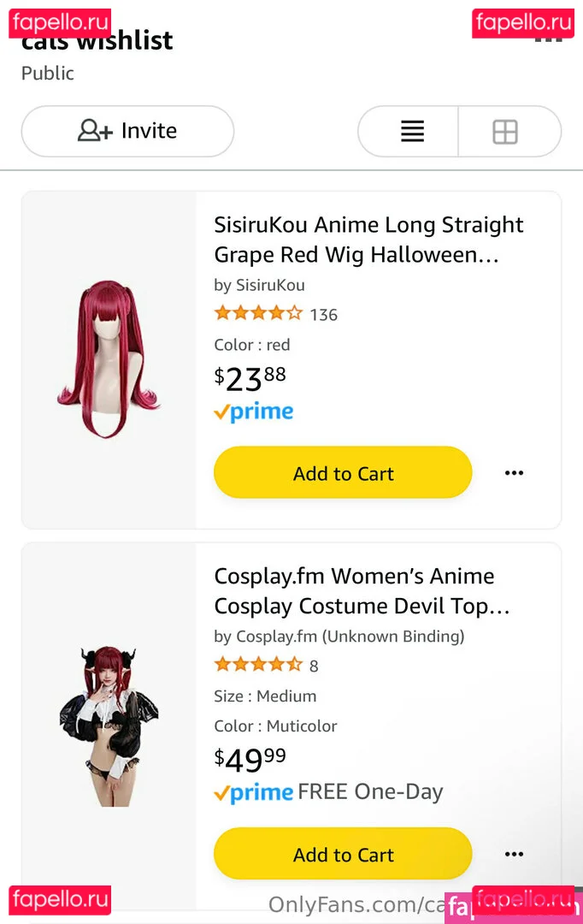Click the $49.99 costume price
The image size is (583, 924).
click(x=250, y=758)
